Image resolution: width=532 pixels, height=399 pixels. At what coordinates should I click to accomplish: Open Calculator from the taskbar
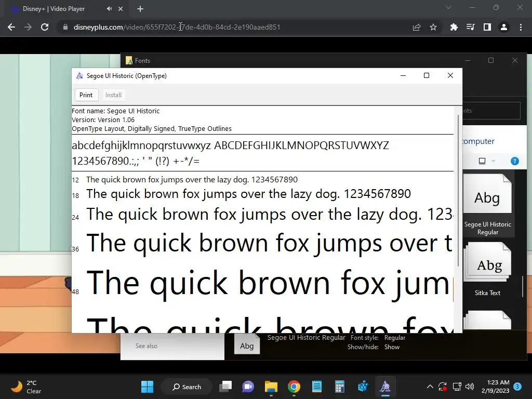tap(339, 387)
